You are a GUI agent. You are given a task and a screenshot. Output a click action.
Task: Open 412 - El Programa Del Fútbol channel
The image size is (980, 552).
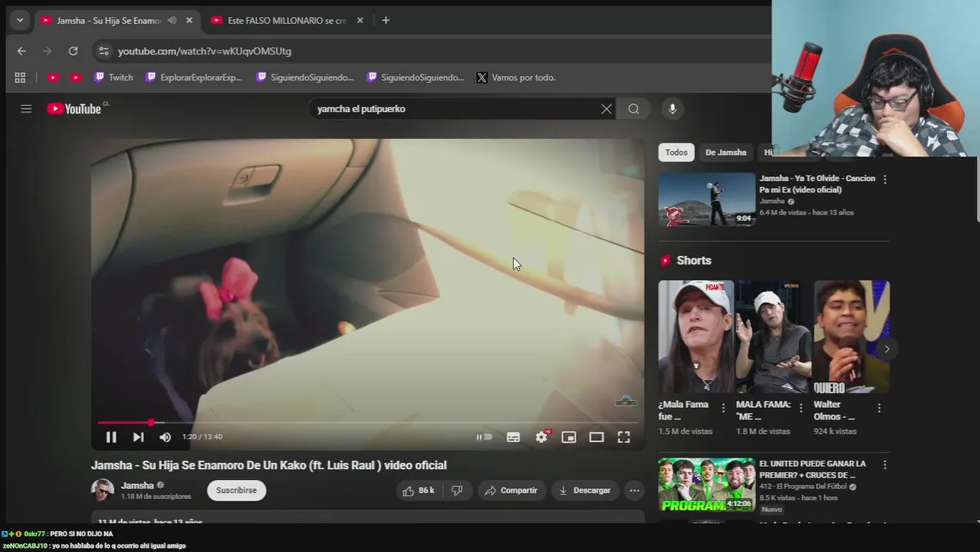tap(803, 487)
